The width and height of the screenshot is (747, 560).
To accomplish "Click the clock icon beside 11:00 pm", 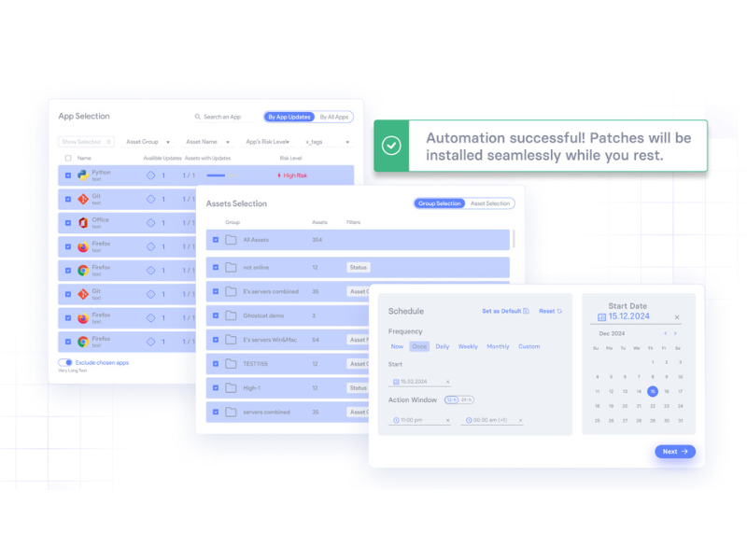I will (396, 420).
